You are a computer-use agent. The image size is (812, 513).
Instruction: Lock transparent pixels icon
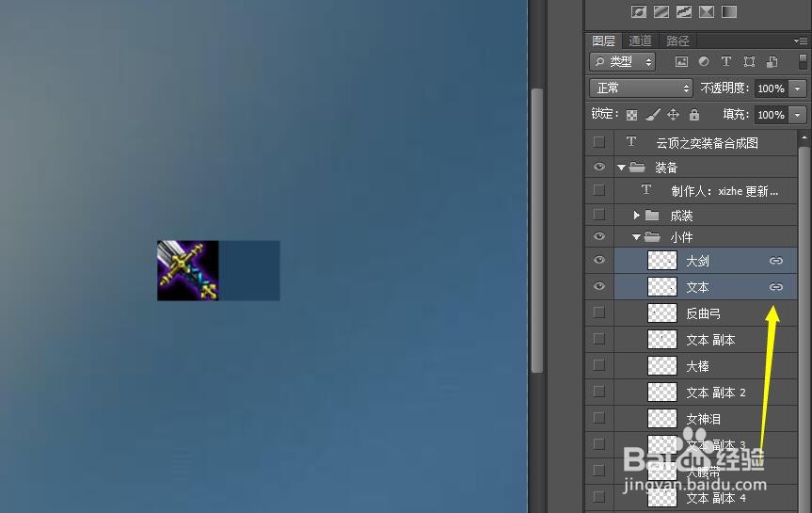(x=631, y=115)
